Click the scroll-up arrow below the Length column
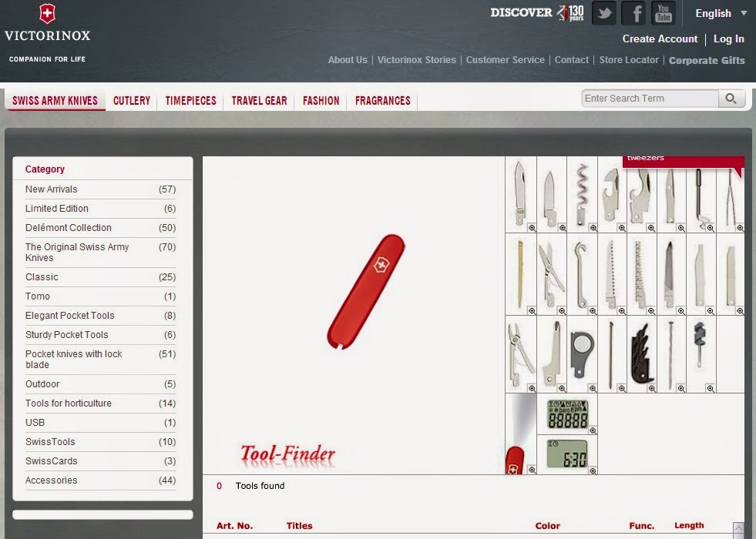The width and height of the screenshot is (756, 539). point(738,529)
